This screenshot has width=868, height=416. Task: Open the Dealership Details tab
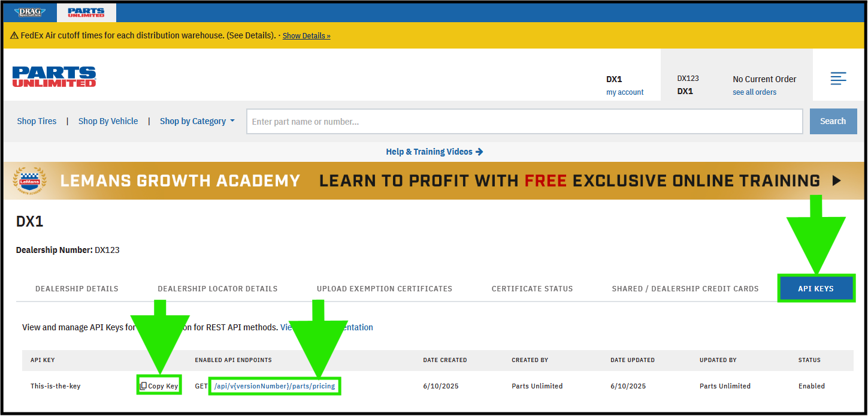pos(77,289)
